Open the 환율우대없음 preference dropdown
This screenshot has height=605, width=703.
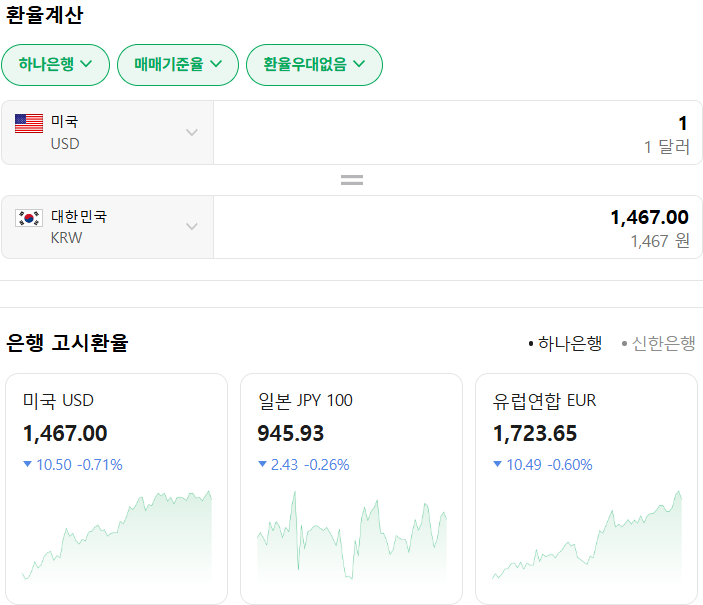314,65
